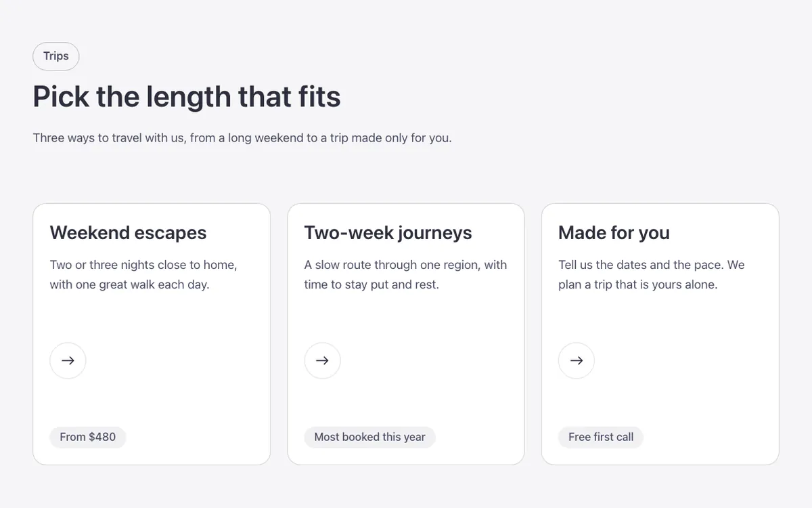Open the Weekend escapes card title

tap(129, 232)
